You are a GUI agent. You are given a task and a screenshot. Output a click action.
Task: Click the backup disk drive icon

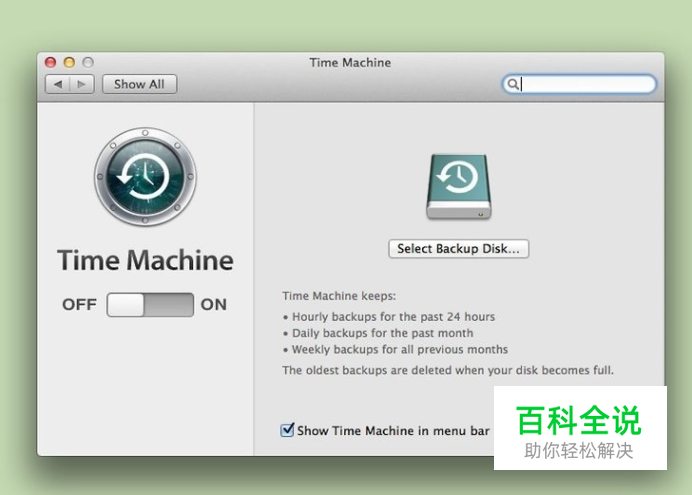pos(459,186)
